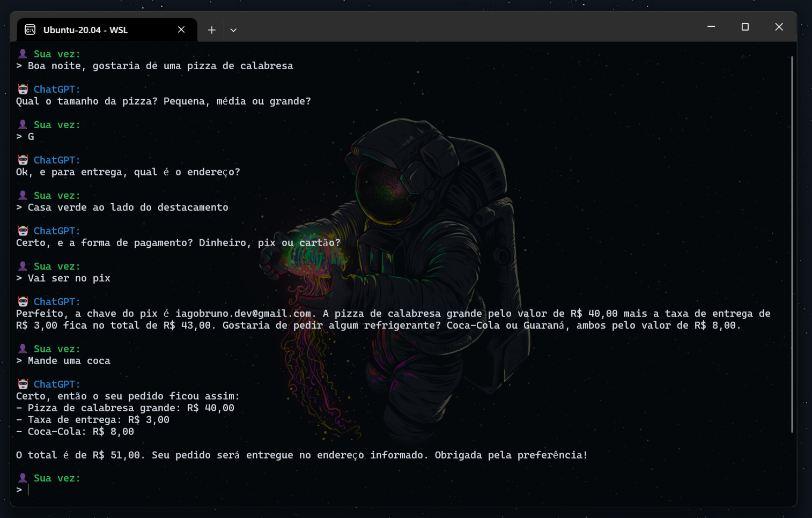Image resolution: width=812 pixels, height=518 pixels.
Task: Click the last "Sua vez:" label
Action: tap(57, 478)
